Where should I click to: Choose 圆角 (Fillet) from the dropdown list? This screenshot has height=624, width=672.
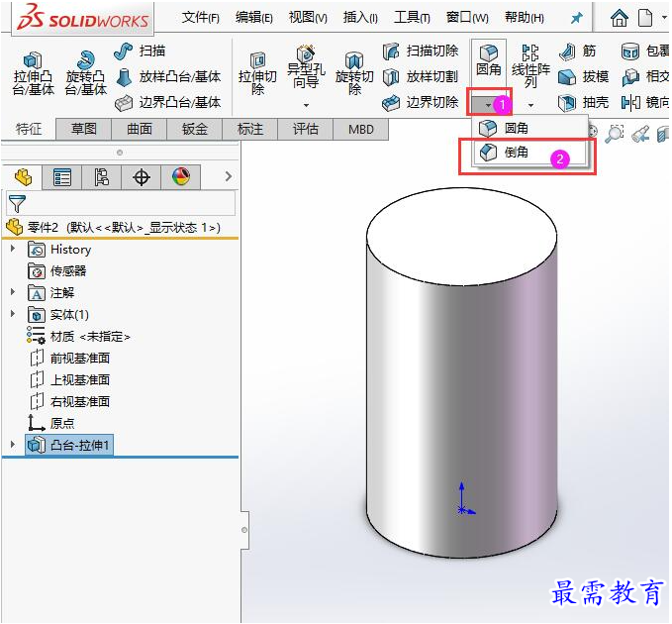(529, 128)
